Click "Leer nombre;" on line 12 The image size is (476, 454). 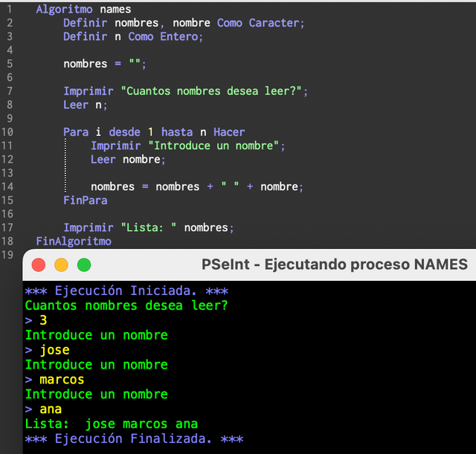128,159
